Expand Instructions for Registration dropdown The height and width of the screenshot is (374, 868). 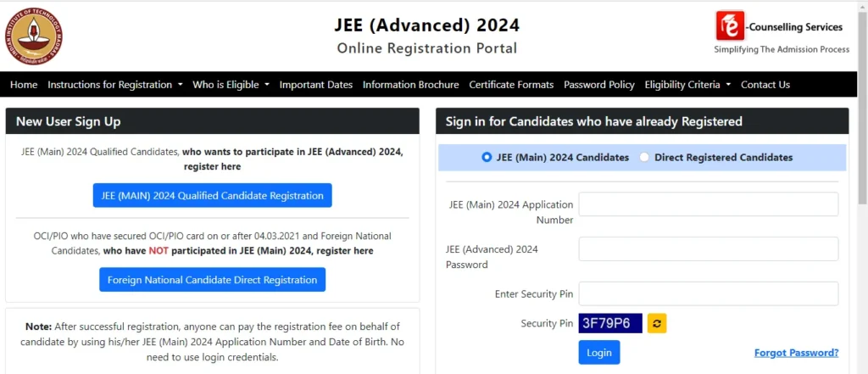click(x=115, y=85)
